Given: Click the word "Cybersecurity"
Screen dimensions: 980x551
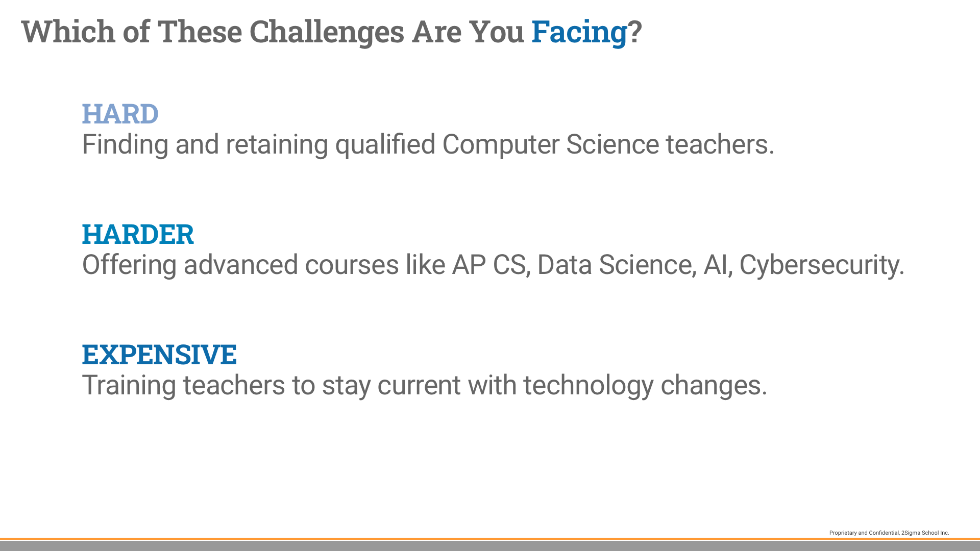Looking at the screenshot, I should pyautogui.click(x=821, y=265).
